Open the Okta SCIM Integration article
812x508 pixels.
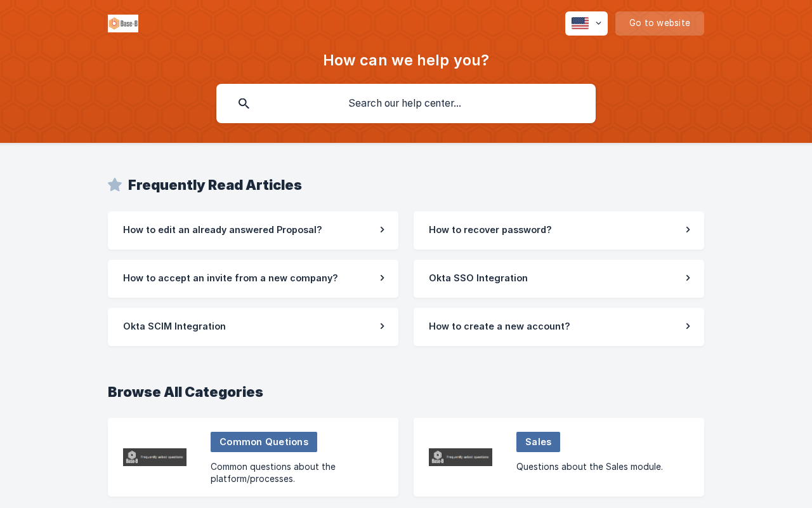174,326
